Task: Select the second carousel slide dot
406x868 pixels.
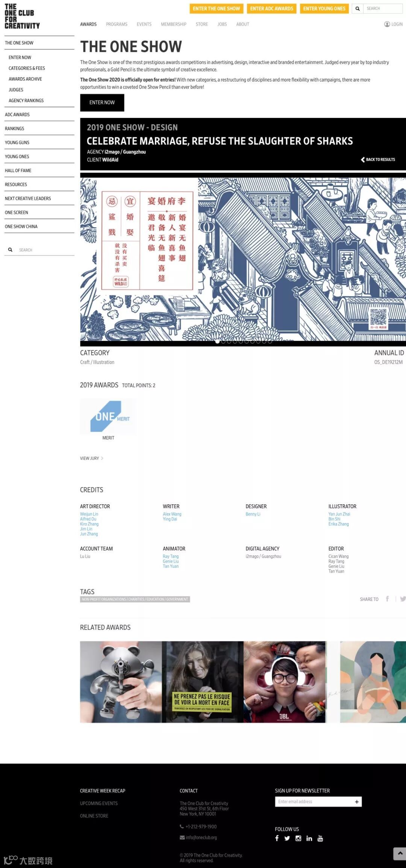Action: [x=223, y=342]
